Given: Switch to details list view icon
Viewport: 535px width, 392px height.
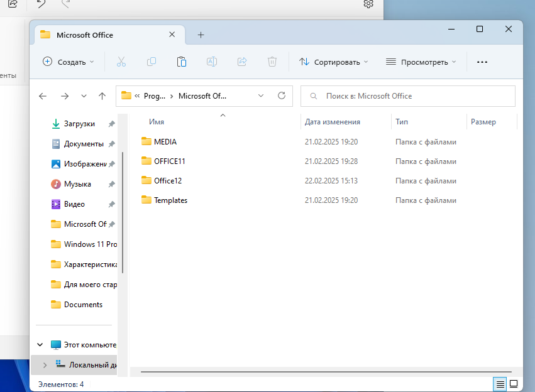Looking at the screenshot, I should [x=500, y=384].
